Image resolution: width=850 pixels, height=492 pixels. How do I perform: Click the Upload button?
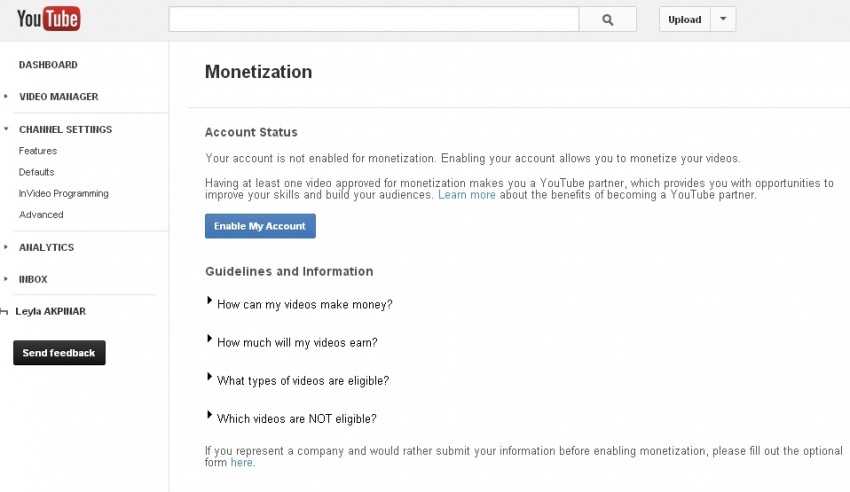coord(685,19)
